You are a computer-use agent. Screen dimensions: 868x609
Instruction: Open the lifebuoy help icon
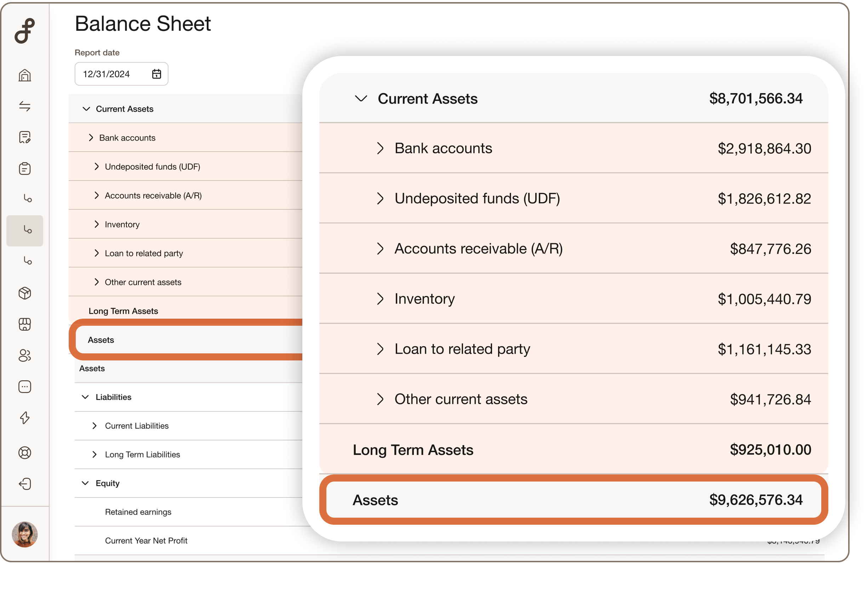click(24, 453)
